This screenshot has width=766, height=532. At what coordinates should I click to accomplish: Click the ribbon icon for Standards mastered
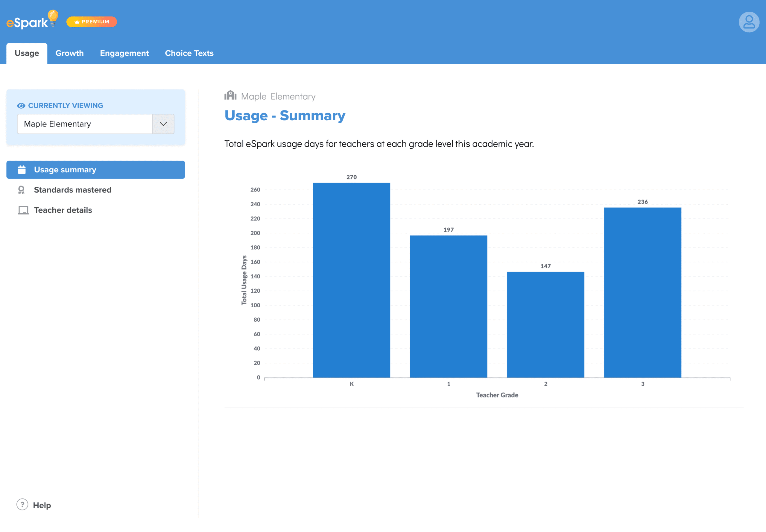point(21,190)
